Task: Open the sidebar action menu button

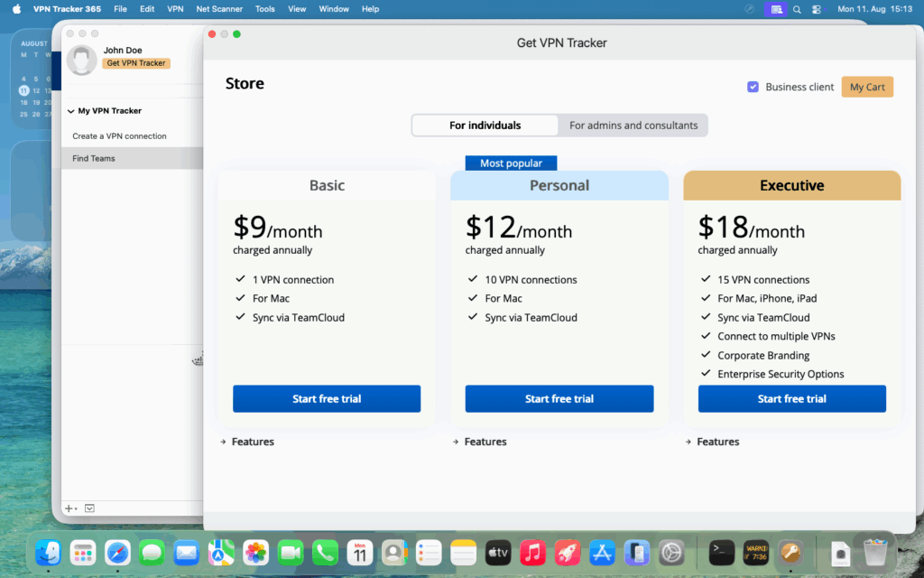Action: click(x=89, y=508)
